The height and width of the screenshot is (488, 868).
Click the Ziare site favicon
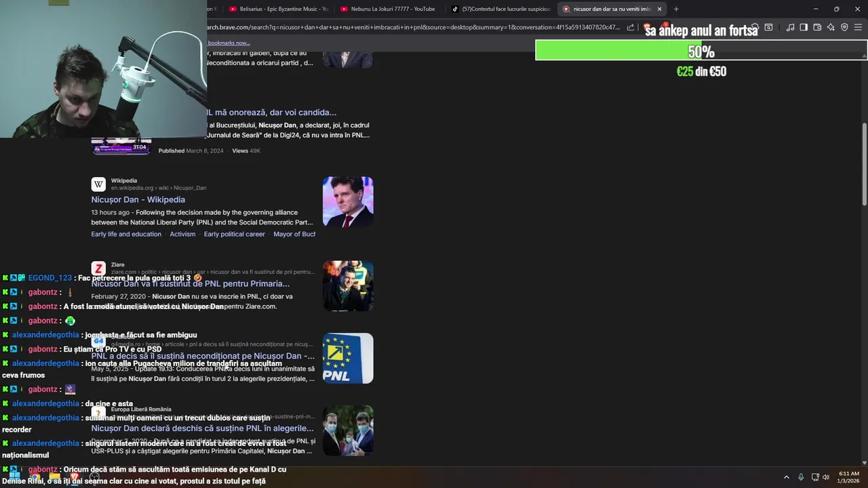coord(98,268)
